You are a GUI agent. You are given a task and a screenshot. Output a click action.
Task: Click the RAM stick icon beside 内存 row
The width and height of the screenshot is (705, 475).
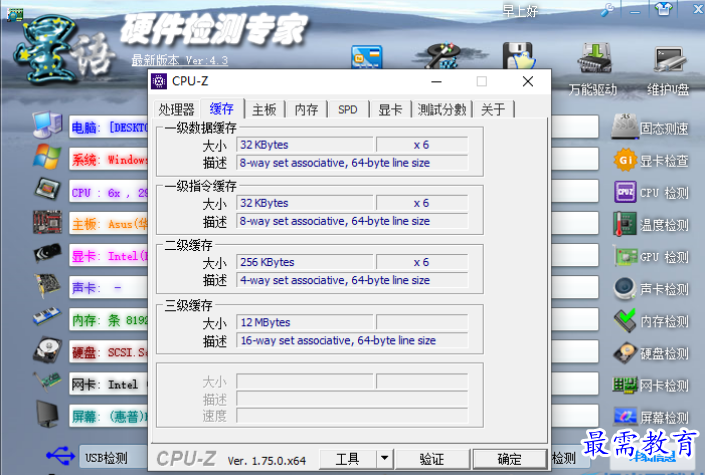pos(47,316)
